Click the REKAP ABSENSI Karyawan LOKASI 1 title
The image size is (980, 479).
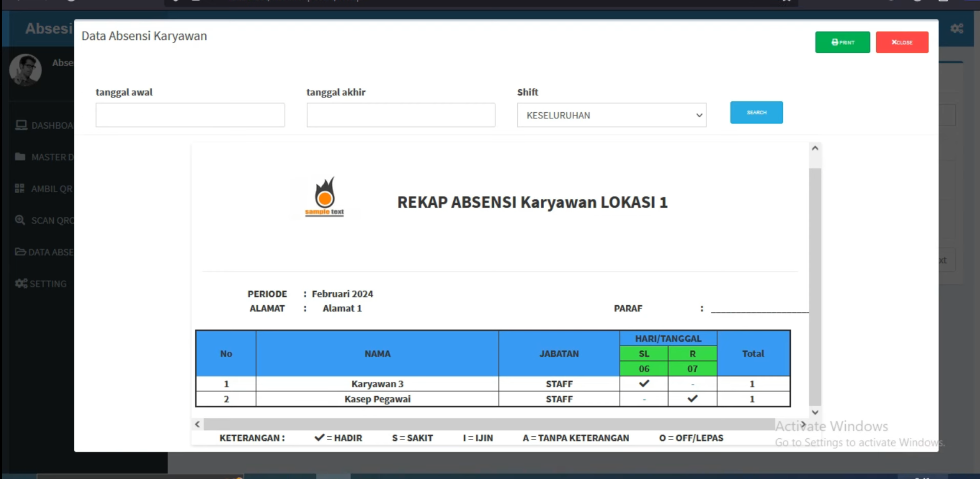tap(532, 202)
